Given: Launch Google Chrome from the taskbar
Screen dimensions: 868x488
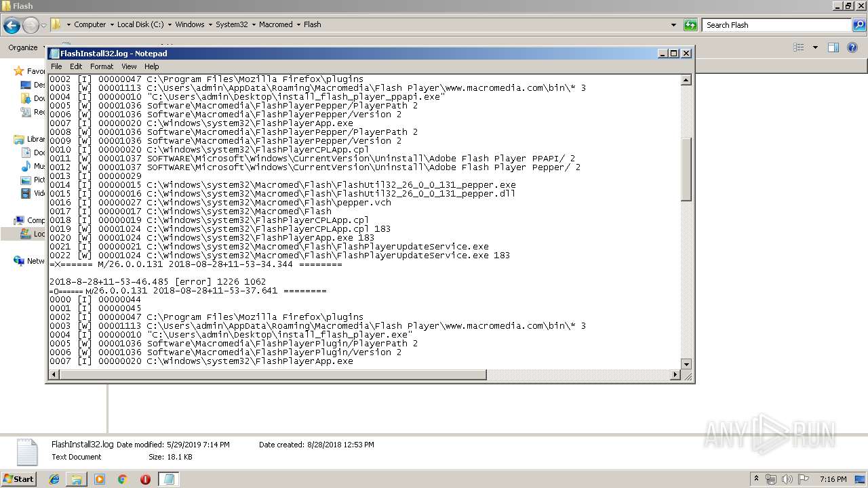Looking at the screenshot, I should pyautogui.click(x=123, y=479).
